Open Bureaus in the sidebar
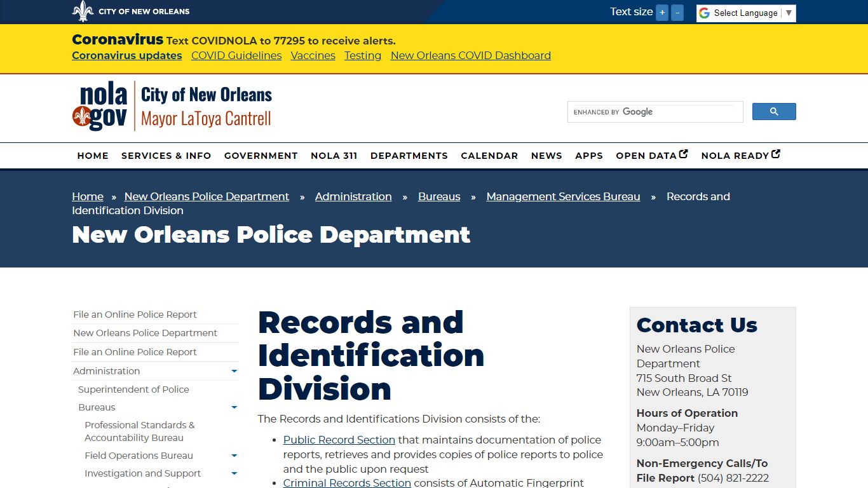The image size is (868, 488). point(97,407)
